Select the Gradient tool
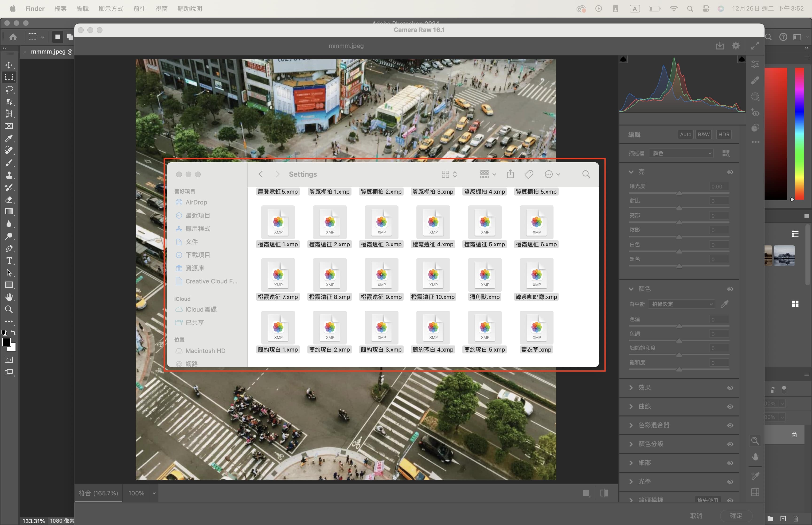The width and height of the screenshot is (812, 525). tap(9, 212)
